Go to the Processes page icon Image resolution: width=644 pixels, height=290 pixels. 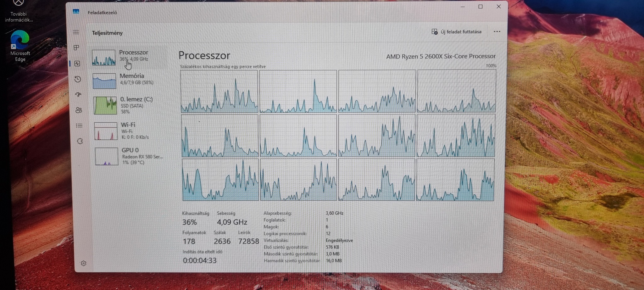coord(76,47)
